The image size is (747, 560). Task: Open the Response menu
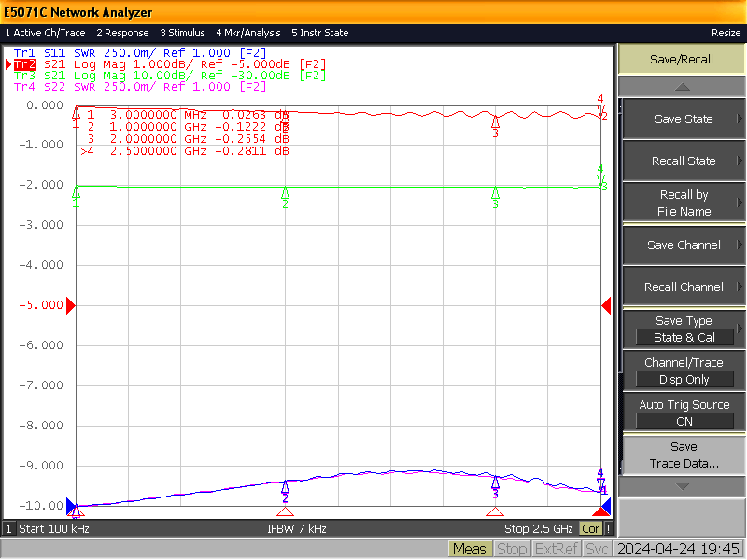[x=122, y=33]
